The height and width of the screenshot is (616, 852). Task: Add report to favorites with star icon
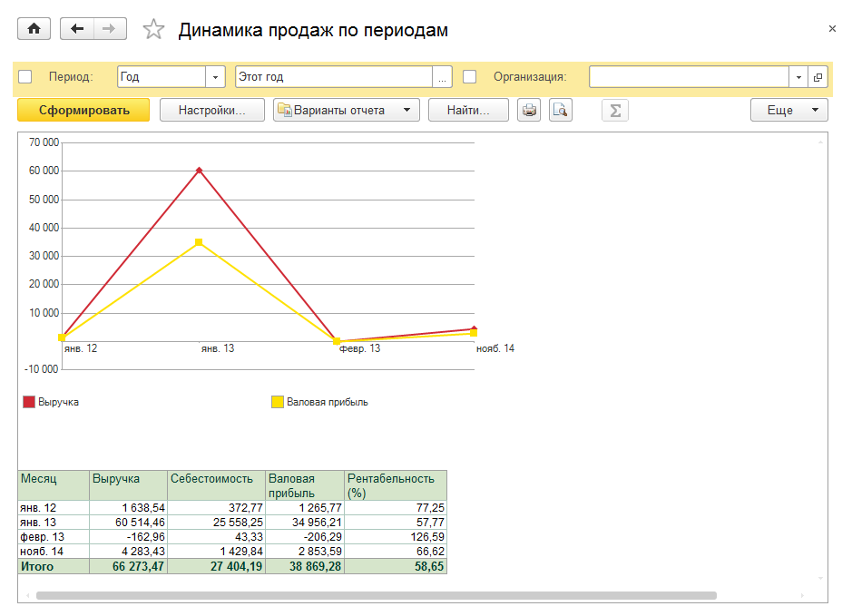(x=154, y=30)
